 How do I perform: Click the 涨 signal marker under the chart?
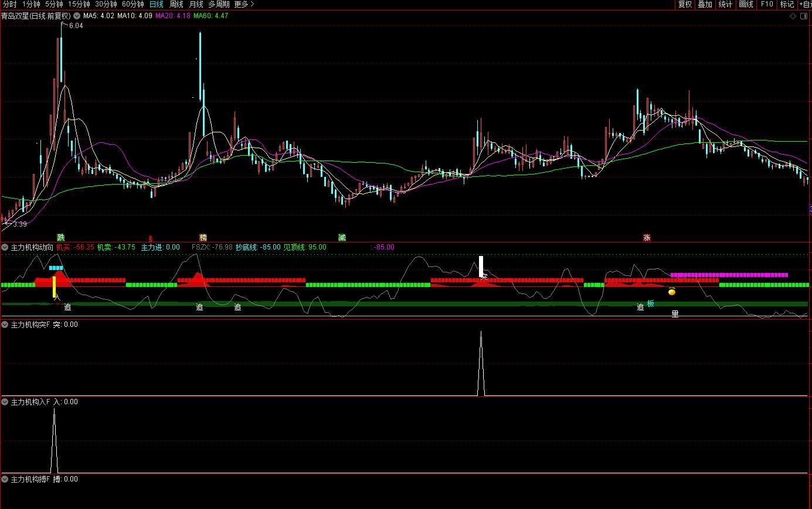point(647,237)
